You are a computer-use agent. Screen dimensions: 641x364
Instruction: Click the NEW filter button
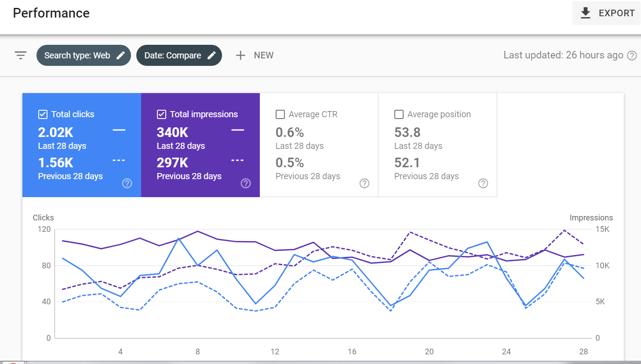pyautogui.click(x=255, y=55)
